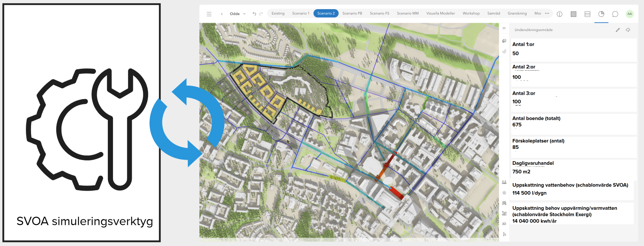Image resolution: width=644 pixels, height=246 pixels.
Task: Switch to the Scenario PB tab
Action: pos(352,14)
